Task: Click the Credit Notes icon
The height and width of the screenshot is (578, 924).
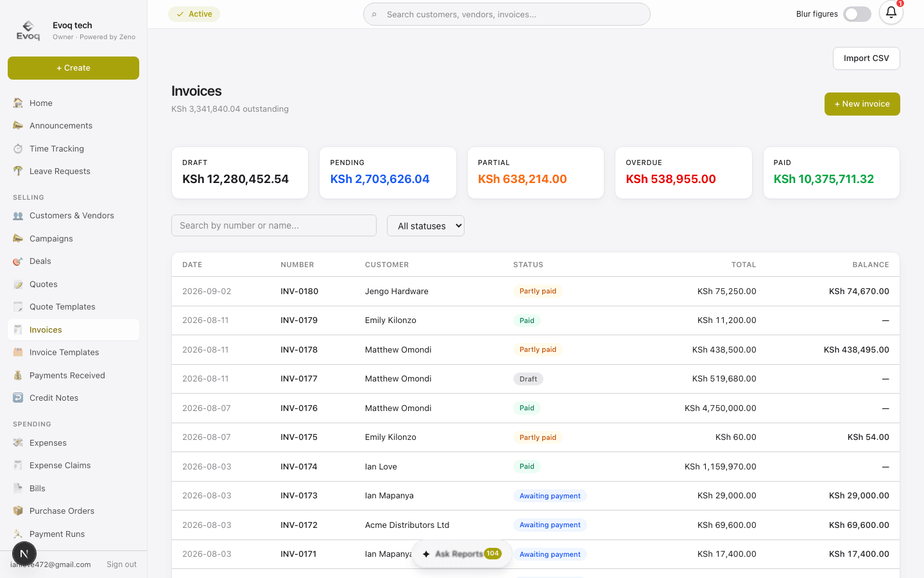Action: [x=18, y=398]
